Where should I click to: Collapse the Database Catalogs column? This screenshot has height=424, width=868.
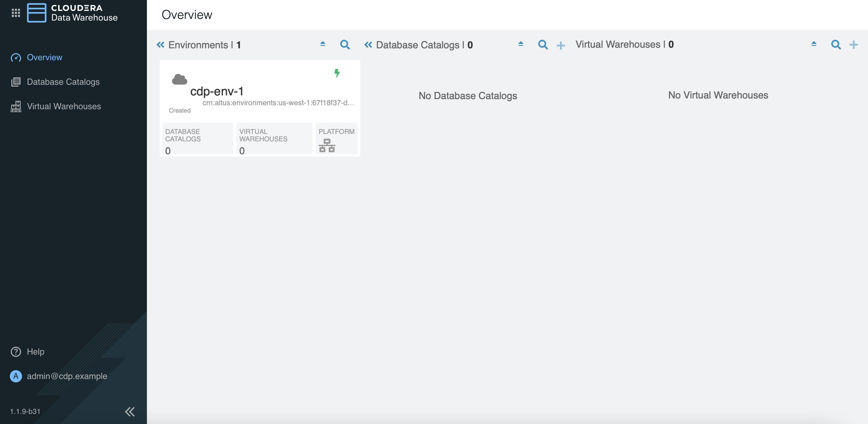[x=368, y=45]
